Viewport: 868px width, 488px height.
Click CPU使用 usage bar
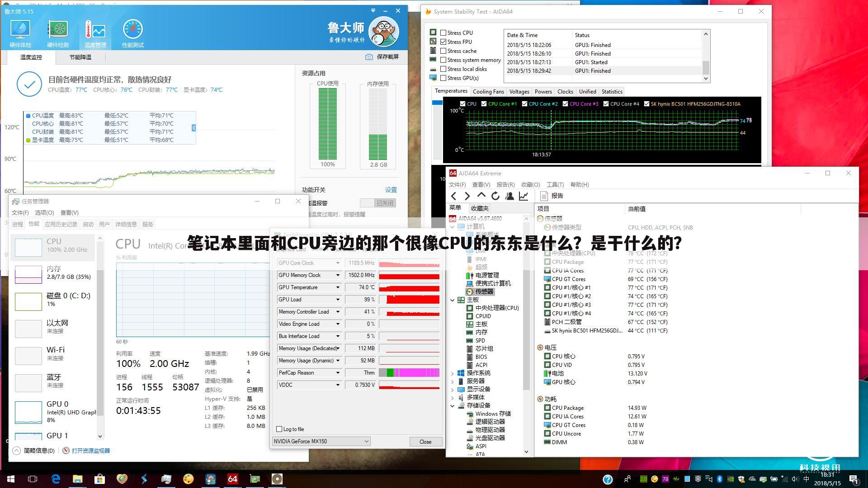[x=328, y=124]
